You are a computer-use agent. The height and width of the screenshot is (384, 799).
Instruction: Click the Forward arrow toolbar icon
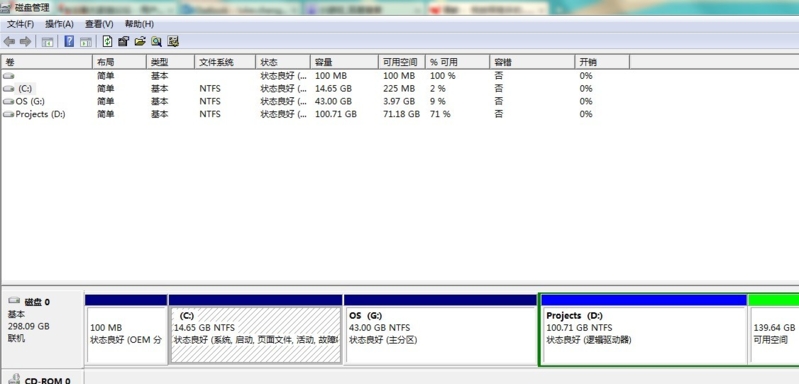[25, 42]
